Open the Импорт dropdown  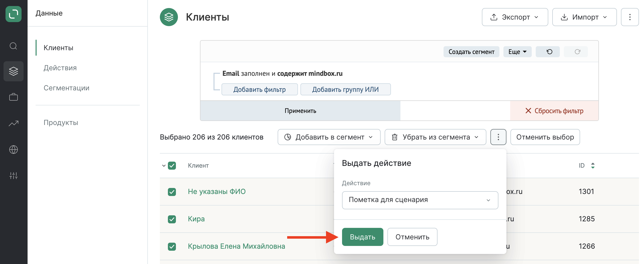[584, 17]
